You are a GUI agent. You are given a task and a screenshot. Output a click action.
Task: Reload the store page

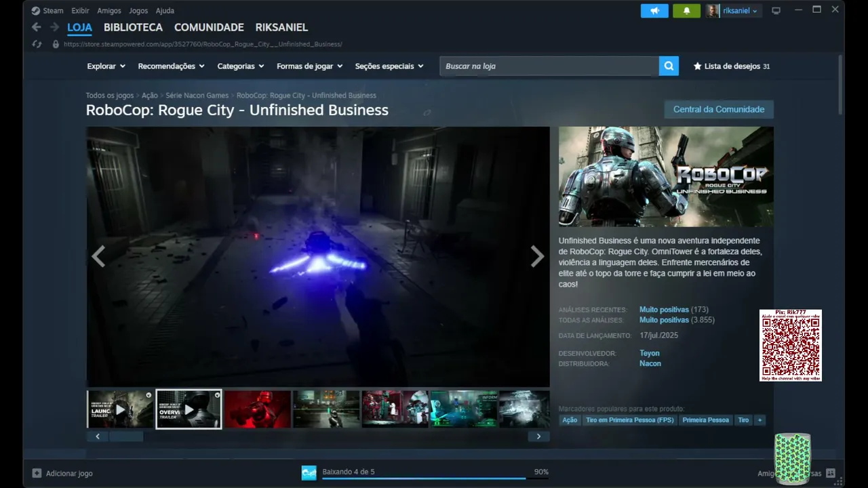pos(37,44)
